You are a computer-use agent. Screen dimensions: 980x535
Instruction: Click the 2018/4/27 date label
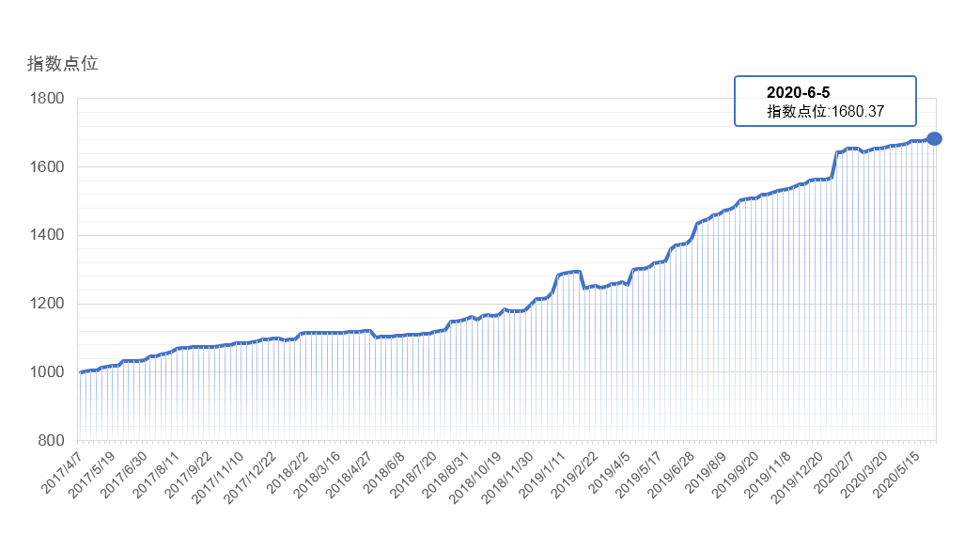349,474
